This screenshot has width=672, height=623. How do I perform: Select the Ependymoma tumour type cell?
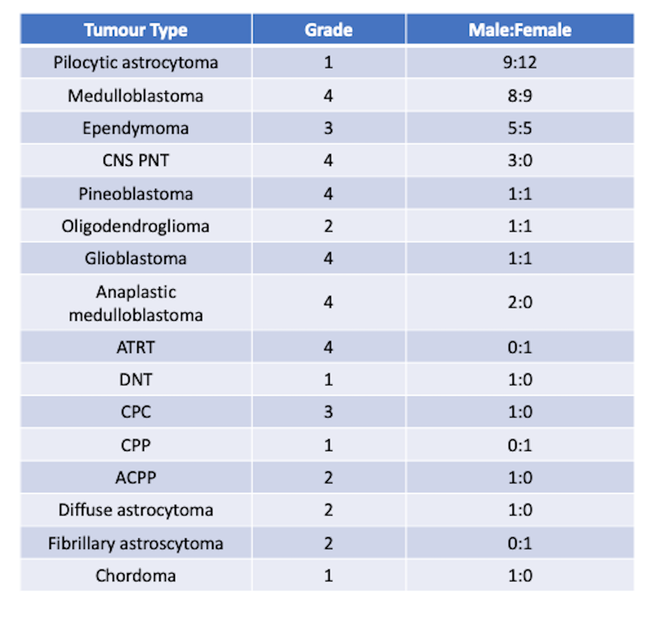136,128
